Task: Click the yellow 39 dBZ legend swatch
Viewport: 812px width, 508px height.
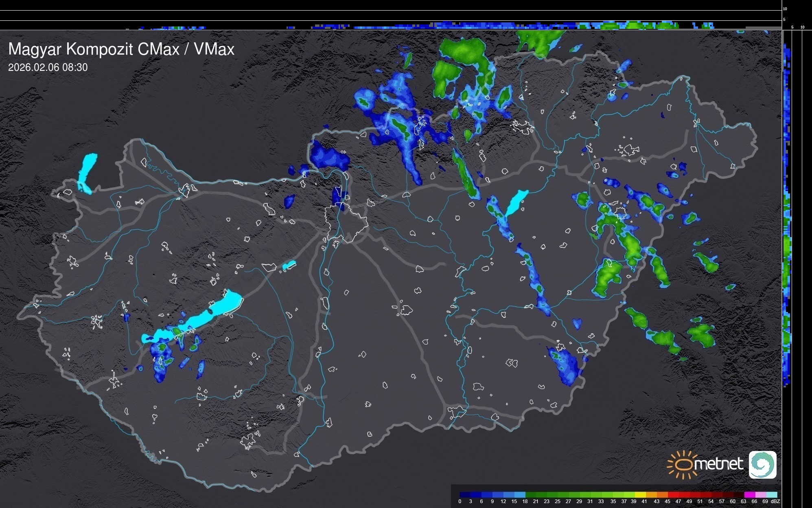Action: pos(640,495)
